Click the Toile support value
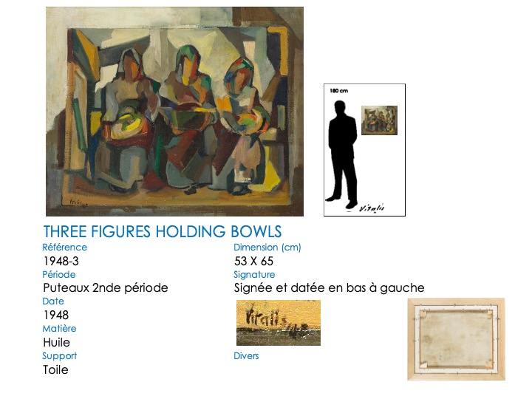Image resolution: width=532 pixels, height=399 pixels. [55, 369]
